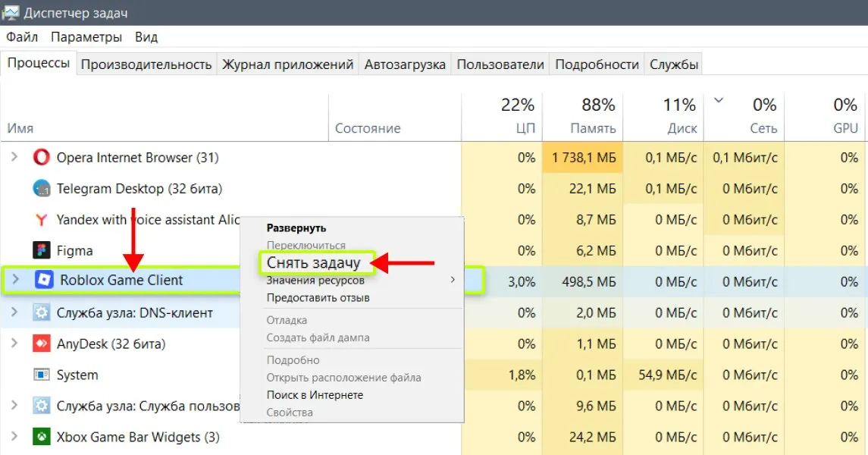
Task: Switch to the Автозагрузка tab
Action: tap(405, 64)
